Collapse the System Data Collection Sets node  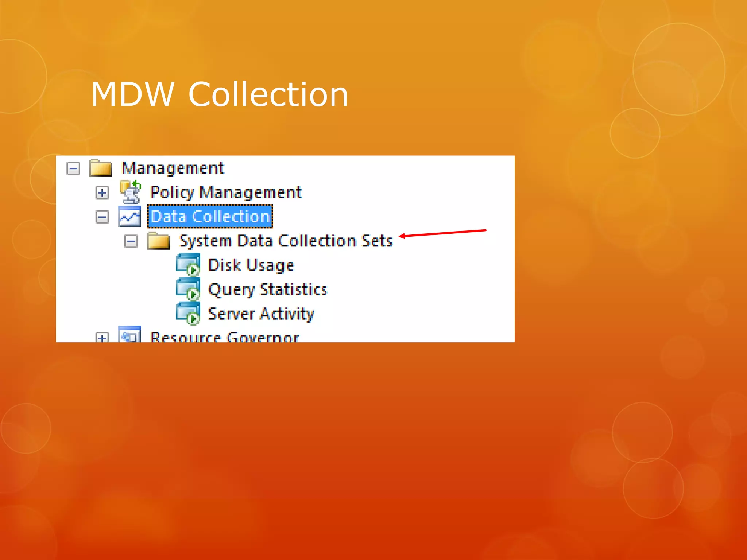tap(131, 241)
